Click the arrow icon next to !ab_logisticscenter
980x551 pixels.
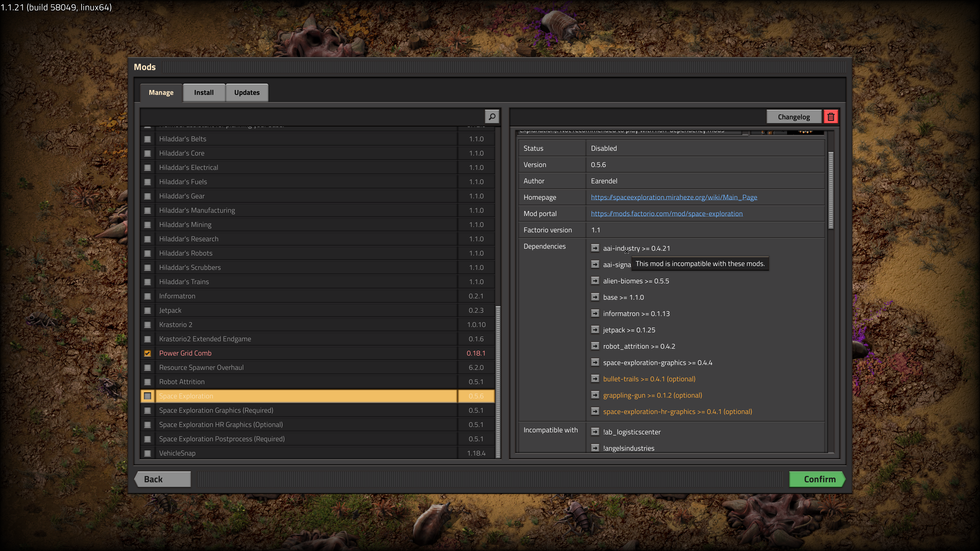coord(595,432)
